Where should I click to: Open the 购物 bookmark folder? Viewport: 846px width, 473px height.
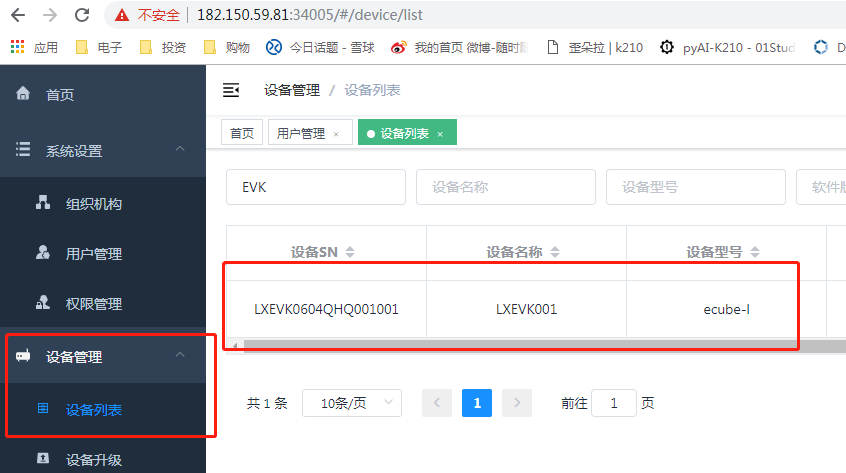point(227,47)
